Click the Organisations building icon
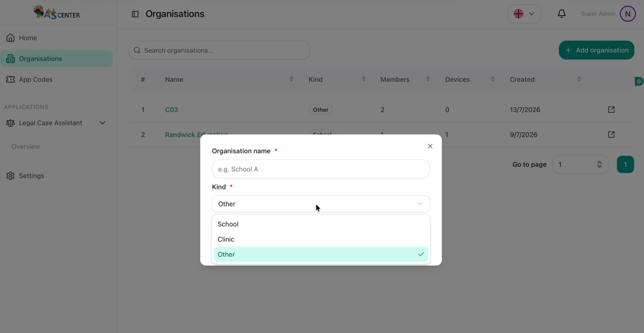The width and height of the screenshot is (644, 333). [10, 59]
